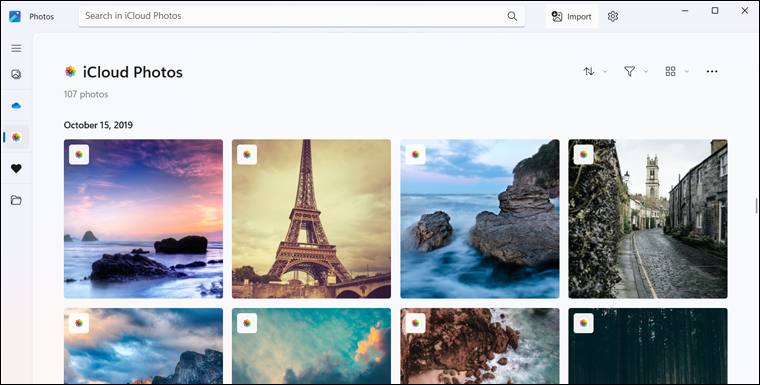Open OneDrive cloud section in sidebar
Image resolution: width=760 pixels, height=385 pixels.
(x=16, y=106)
